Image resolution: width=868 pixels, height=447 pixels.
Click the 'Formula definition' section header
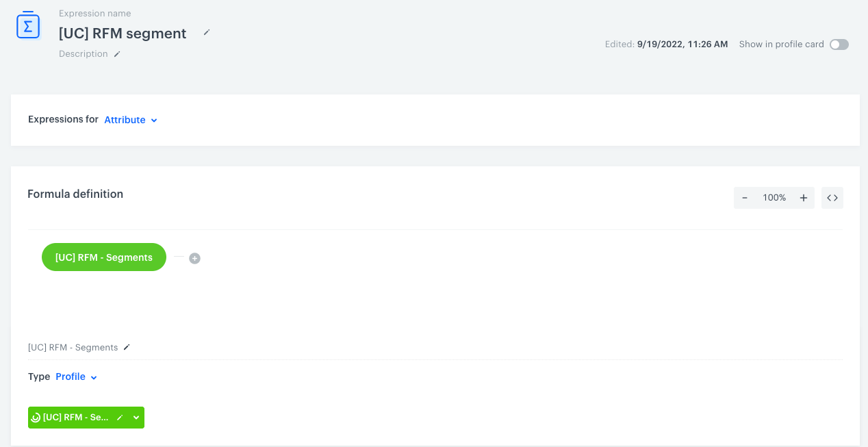[x=75, y=194]
